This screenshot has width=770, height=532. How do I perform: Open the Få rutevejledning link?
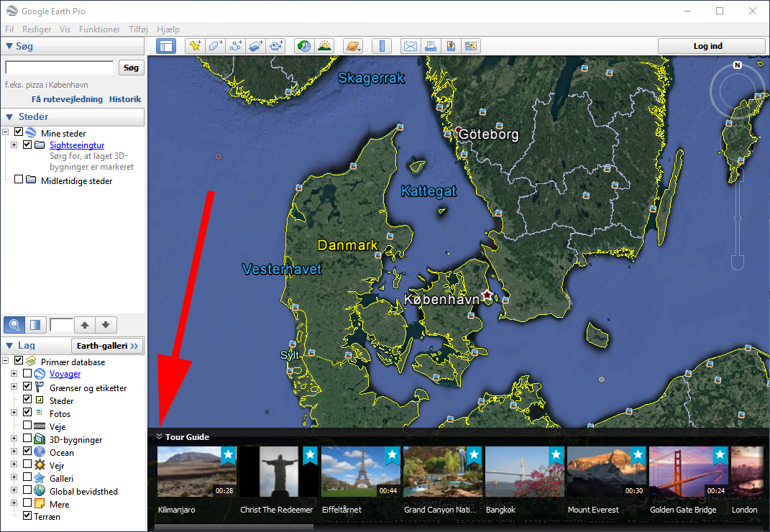[x=68, y=99]
